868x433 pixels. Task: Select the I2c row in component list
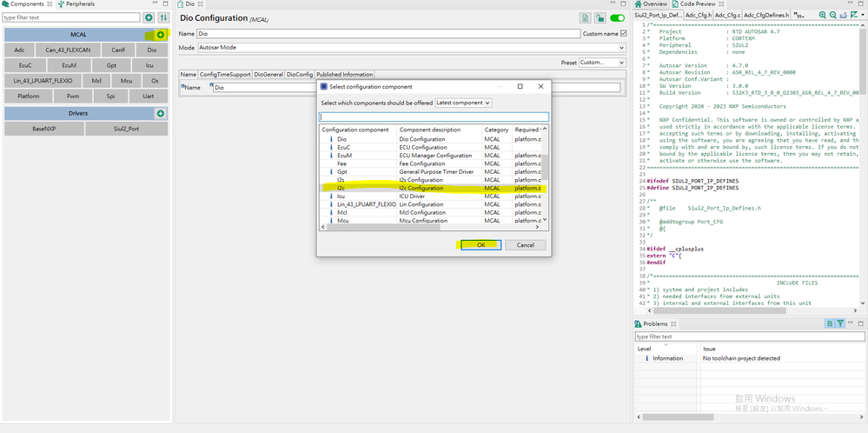[x=430, y=189]
